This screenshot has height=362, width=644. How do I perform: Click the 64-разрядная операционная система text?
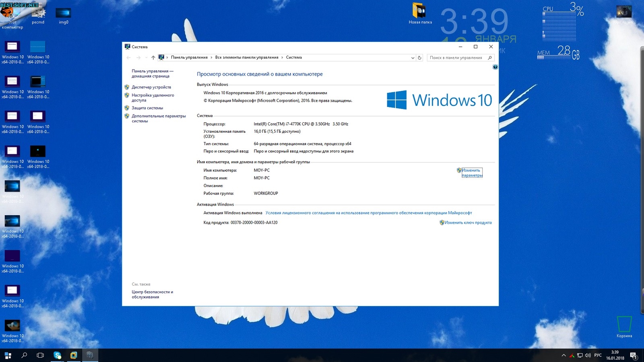[302, 144]
